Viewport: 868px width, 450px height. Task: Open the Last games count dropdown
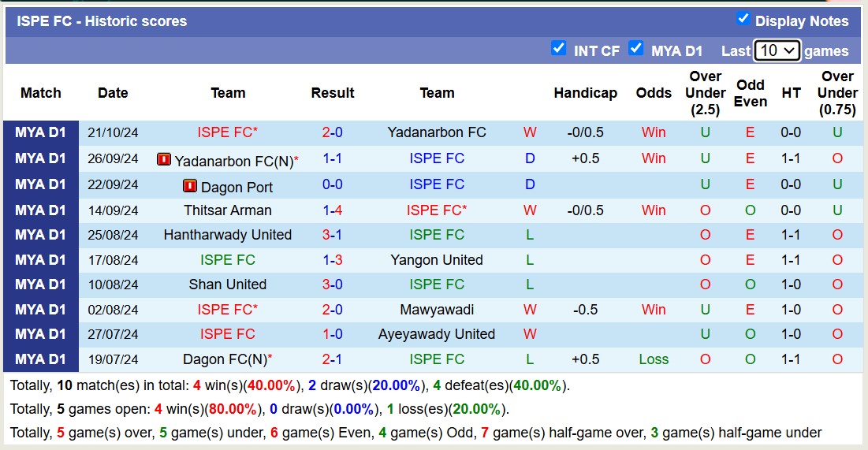[777, 50]
